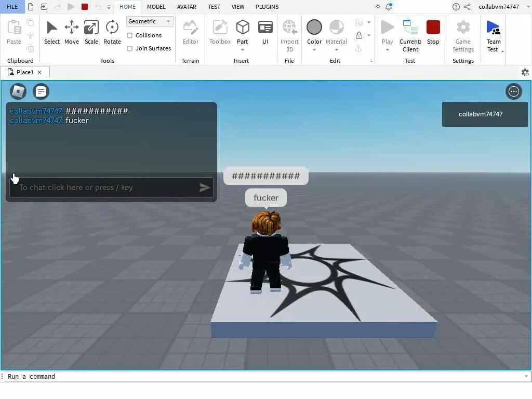Viewport: 532px width, 399px height.
Task: Expand the Play dropdown arrow
Action: pyautogui.click(x=387, y=50)
